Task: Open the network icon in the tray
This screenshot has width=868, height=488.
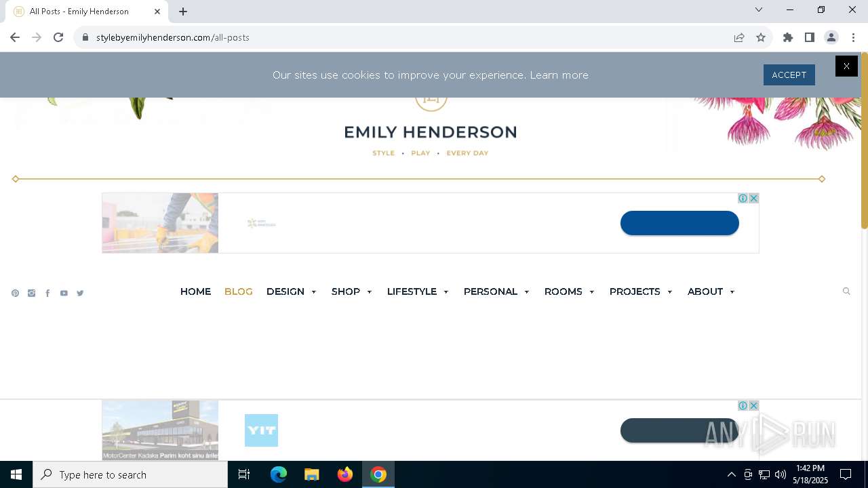Action: (x=764, y=474)
